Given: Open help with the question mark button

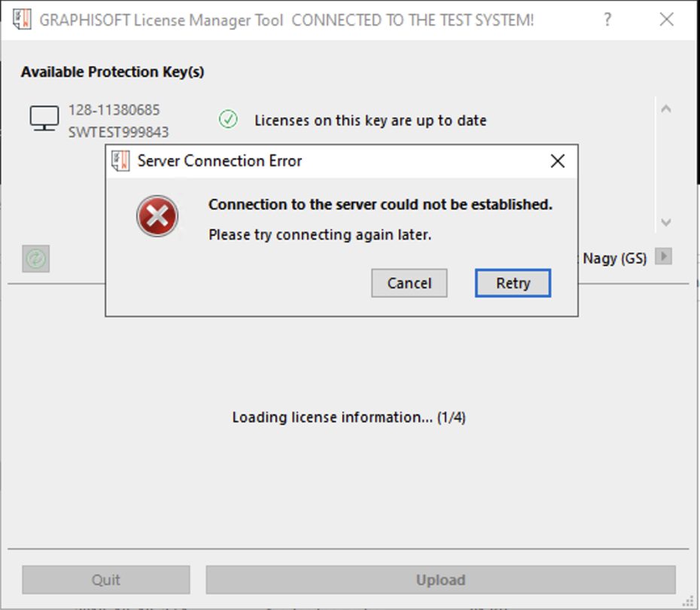Looking at the screenshot, I should [x=607, y=19].
